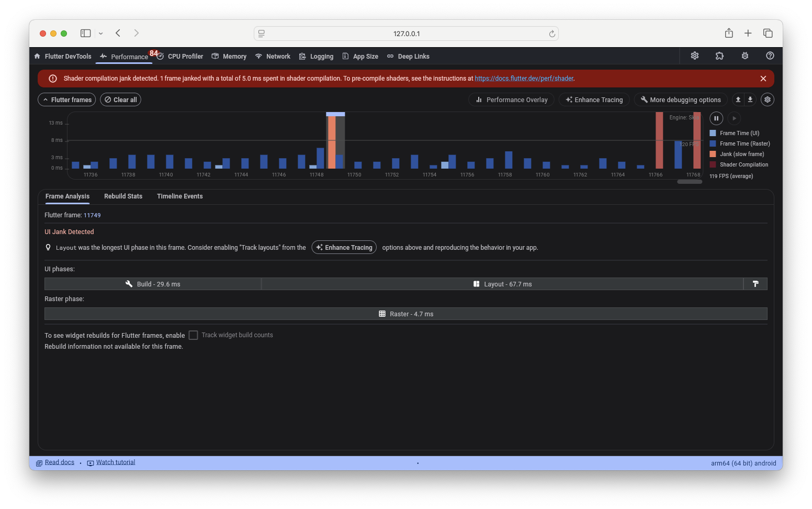Open the sidebar options dropdown chevron
The width and height of the screenshot is (812, 509).
click(x=101, y=34)
